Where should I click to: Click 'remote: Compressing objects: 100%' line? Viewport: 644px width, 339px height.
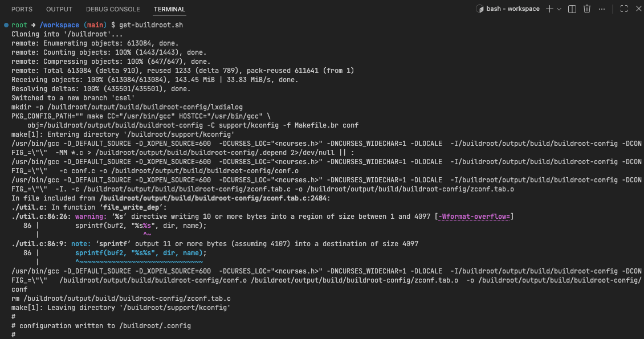(x=111, y=62)
